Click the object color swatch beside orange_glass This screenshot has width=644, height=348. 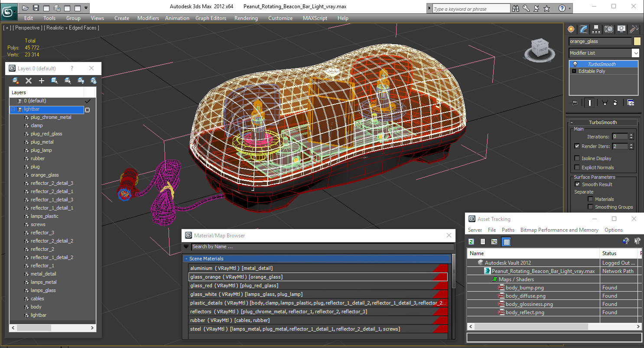click(637, 41)
